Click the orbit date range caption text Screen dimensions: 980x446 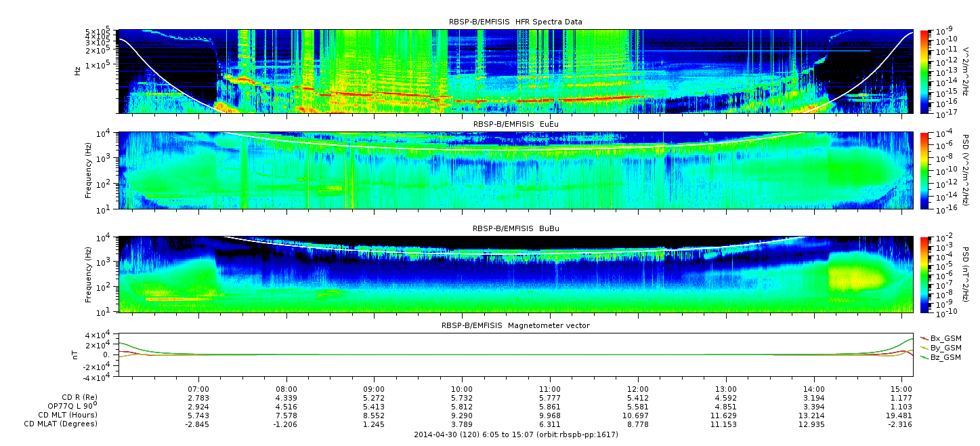[x=515, y=434]
